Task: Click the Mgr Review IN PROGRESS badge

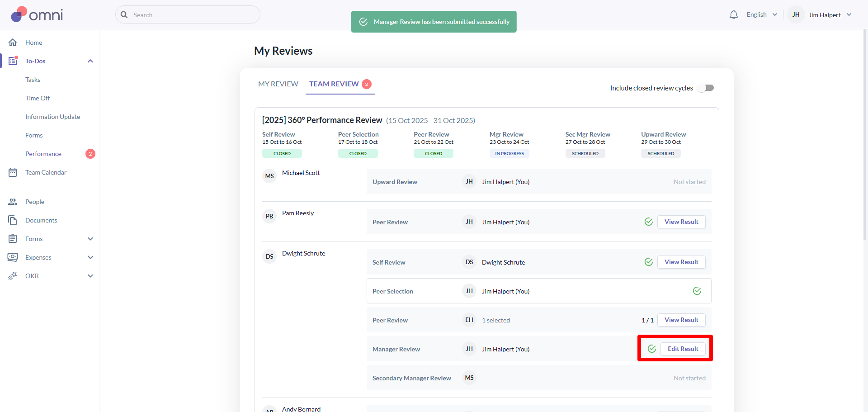Action: click(509, 153)
